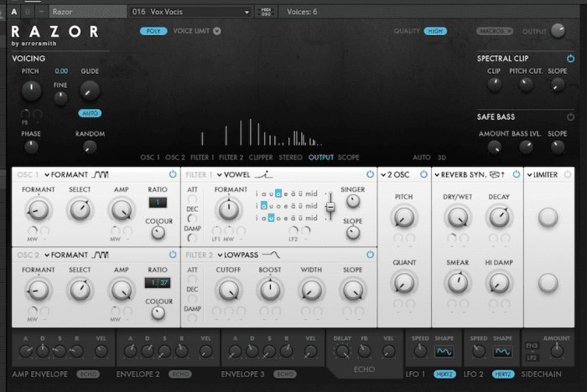Click the master Output knob

pos(558,31)
